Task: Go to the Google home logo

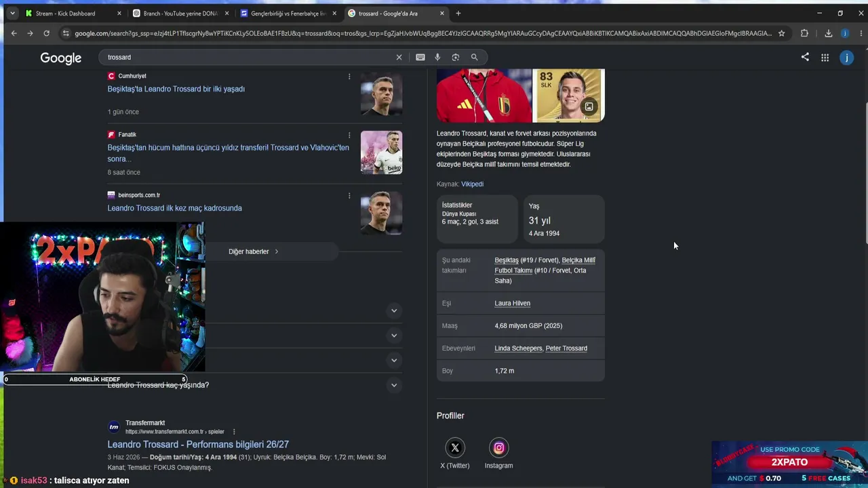Action: (x=61, y=58)
